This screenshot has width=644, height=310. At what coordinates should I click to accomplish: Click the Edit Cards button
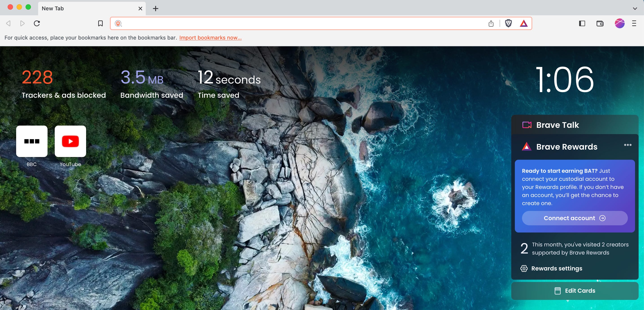point(574,291)
